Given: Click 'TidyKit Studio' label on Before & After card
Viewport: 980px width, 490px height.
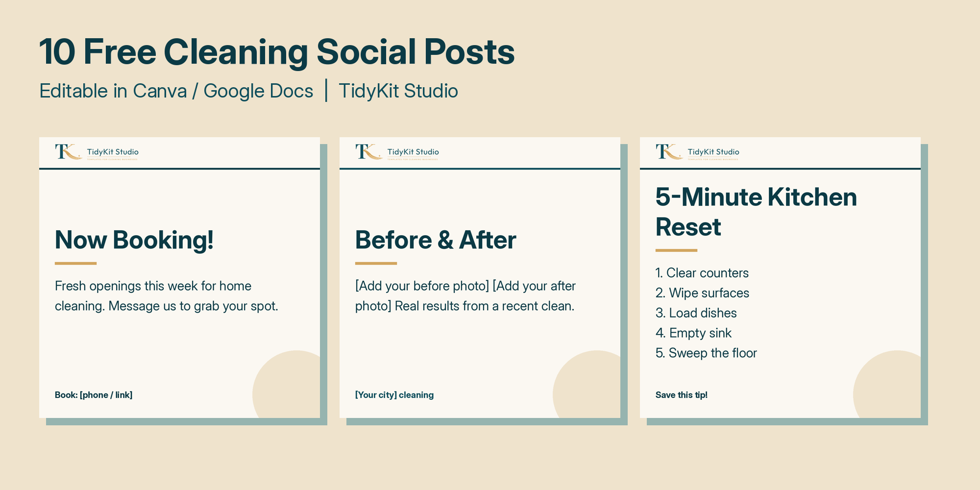Looking at the screenshot, I should tap(413, 152).
